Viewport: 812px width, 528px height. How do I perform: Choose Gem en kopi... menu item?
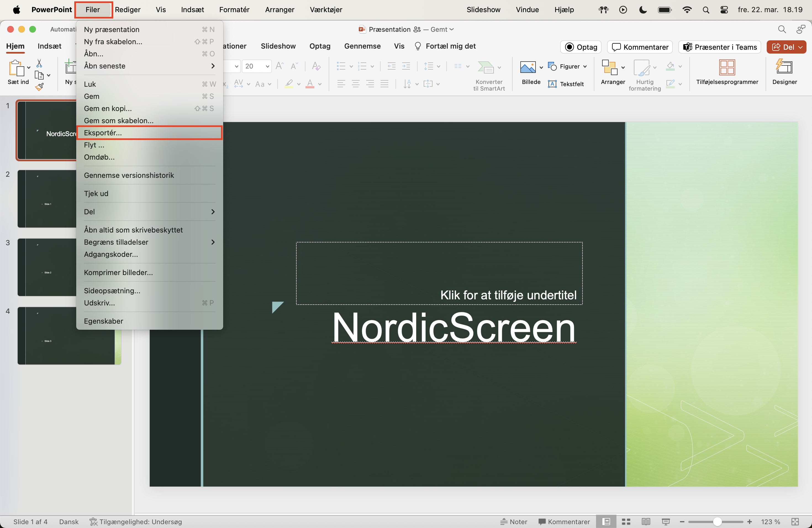pyautogui.click(x=149, y=108)
